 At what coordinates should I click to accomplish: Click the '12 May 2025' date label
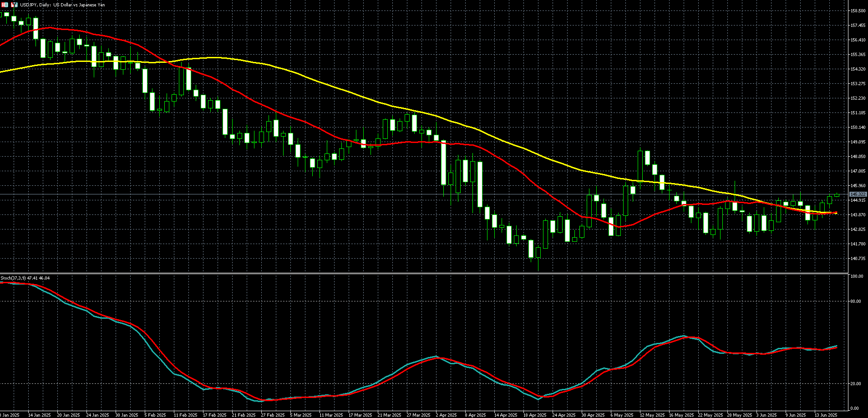pyautogui.click(x=652, y=415)
